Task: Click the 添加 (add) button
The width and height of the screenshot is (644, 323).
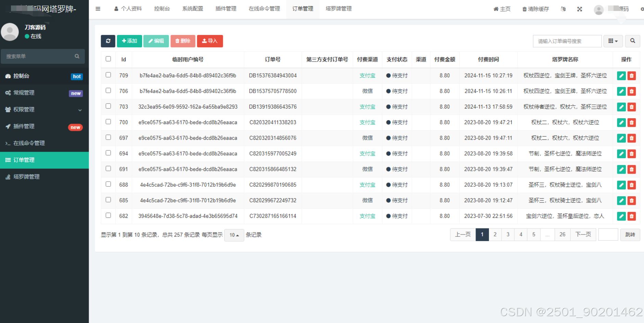Action: tap(129, 41)
